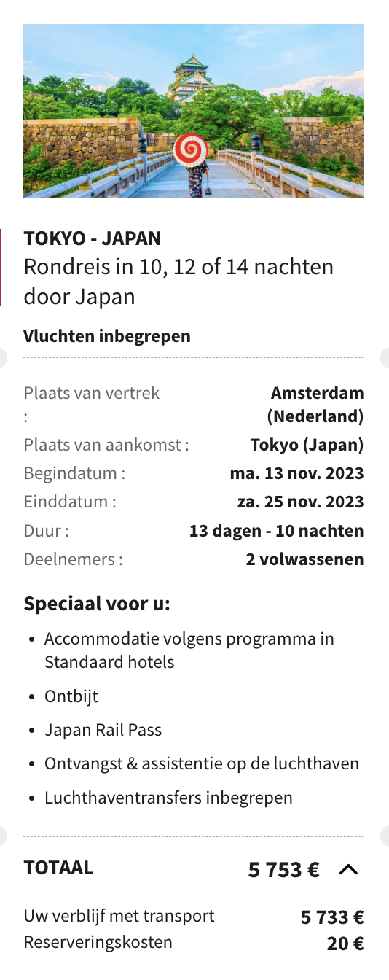Click departure city Amsterdam (Nederland)
This screenshot has width=389, height=980.
click(x=315, y=405)
